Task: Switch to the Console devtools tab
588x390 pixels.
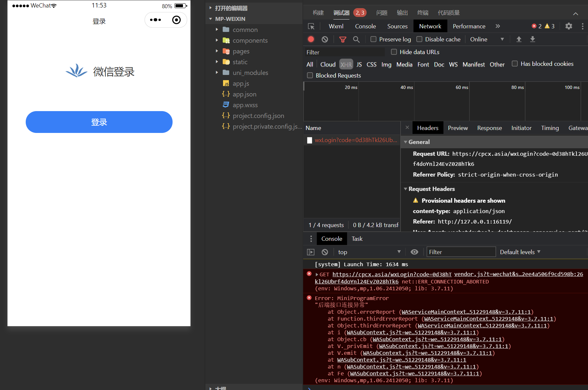Action: 365,26
